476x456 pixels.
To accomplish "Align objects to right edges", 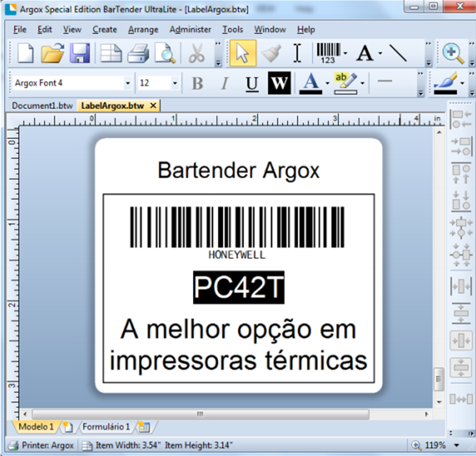I will point(461,146).
